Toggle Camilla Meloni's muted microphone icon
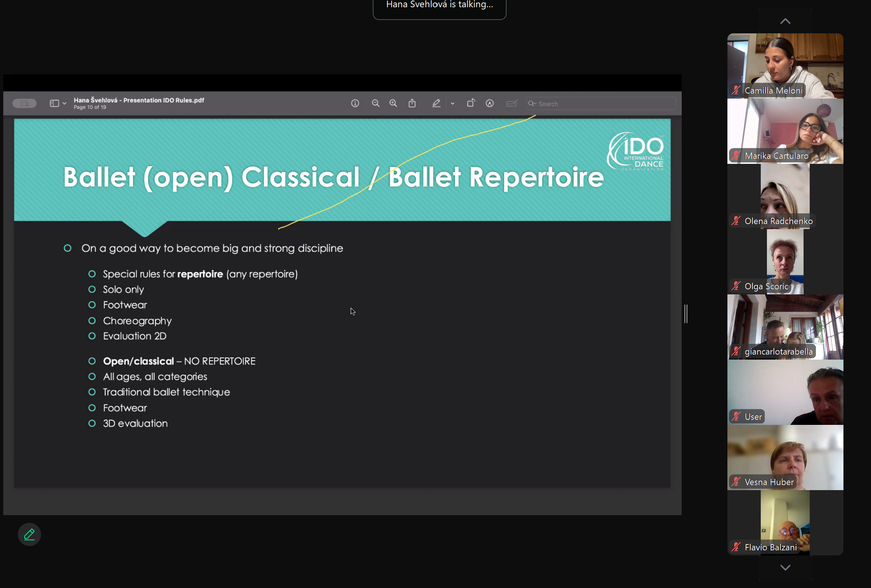The image size is (871, 588). point(736,90)
